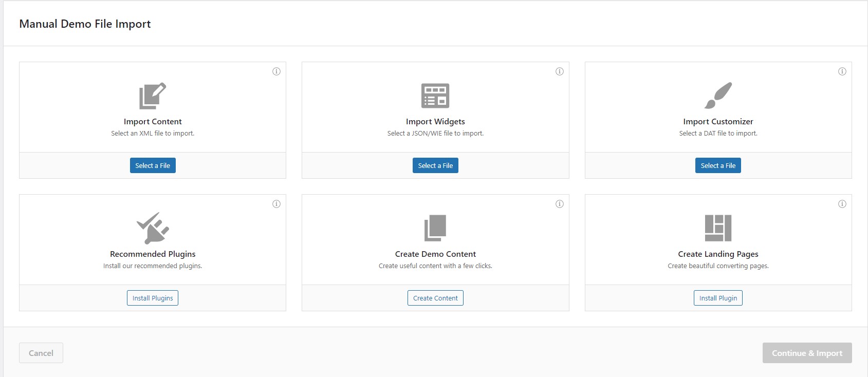Click the info icon on Import Content card
The image size is (868, 377).
click(x=276, y=71)
